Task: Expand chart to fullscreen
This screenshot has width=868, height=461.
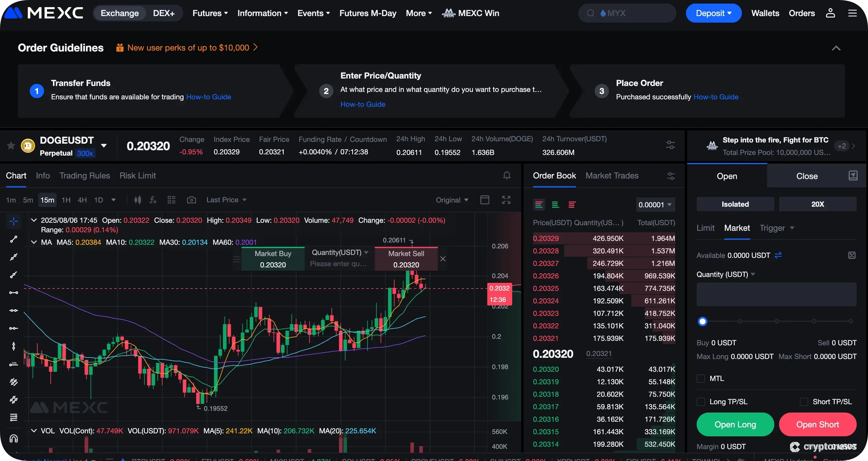Action: [x=506, y=200]
